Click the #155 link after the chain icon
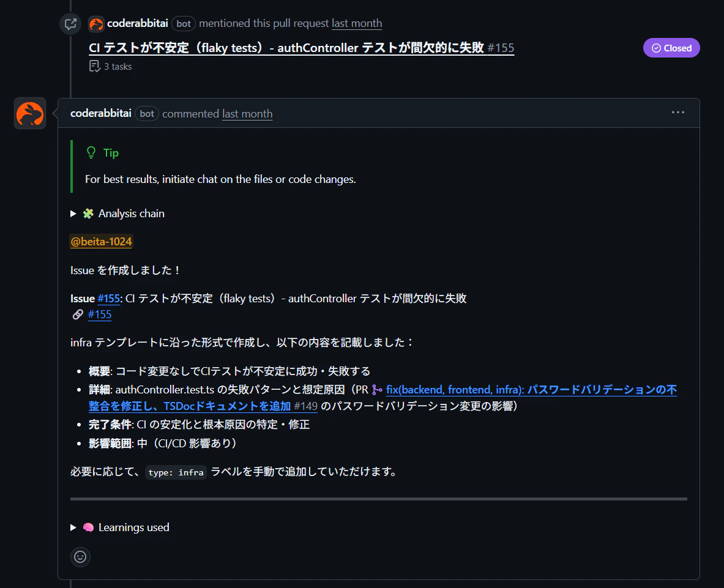The height and width of the screenshot is (588, 724). coord(100,314)
